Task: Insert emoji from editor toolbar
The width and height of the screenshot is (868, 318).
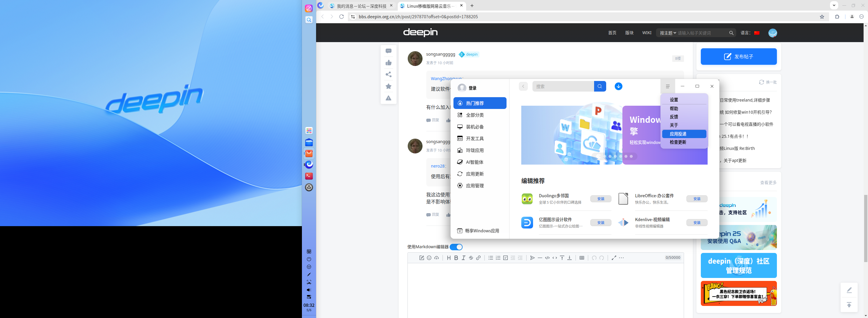Action: click(429, 258)
